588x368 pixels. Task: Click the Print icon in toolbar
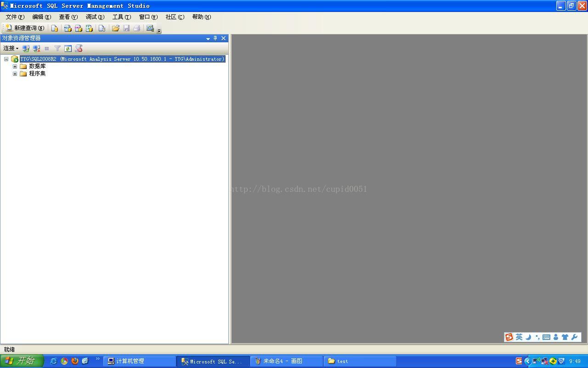pyautogui.click(x=137, y=28)
